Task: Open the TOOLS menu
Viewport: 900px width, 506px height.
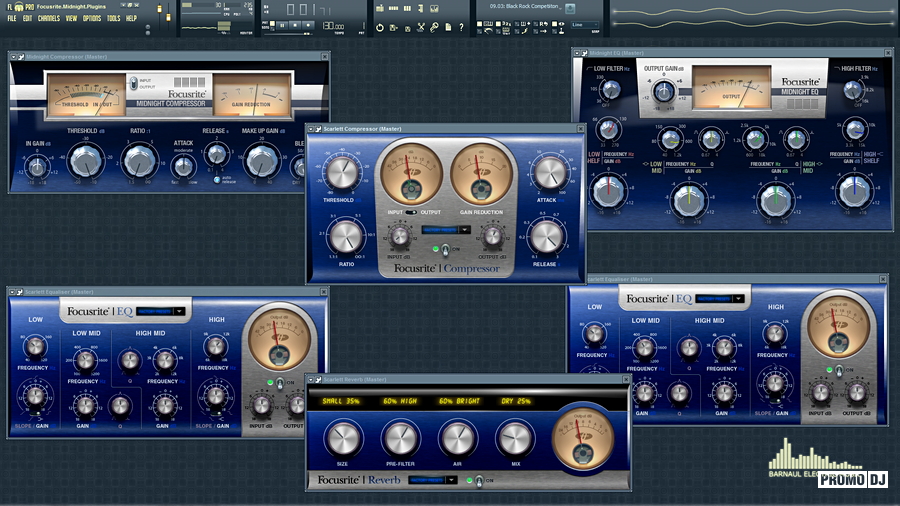Action: [114, 18]
